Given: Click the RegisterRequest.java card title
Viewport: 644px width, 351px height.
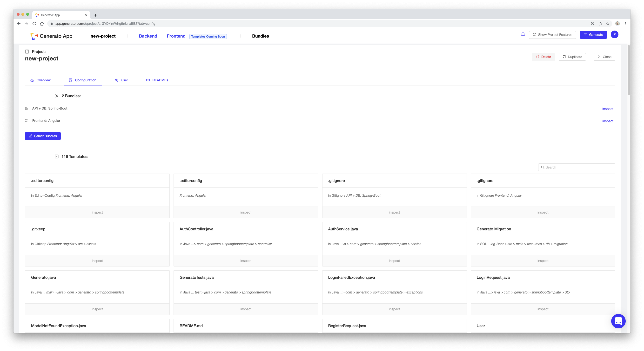Looking at the screenshot, I should coord(347,326).
